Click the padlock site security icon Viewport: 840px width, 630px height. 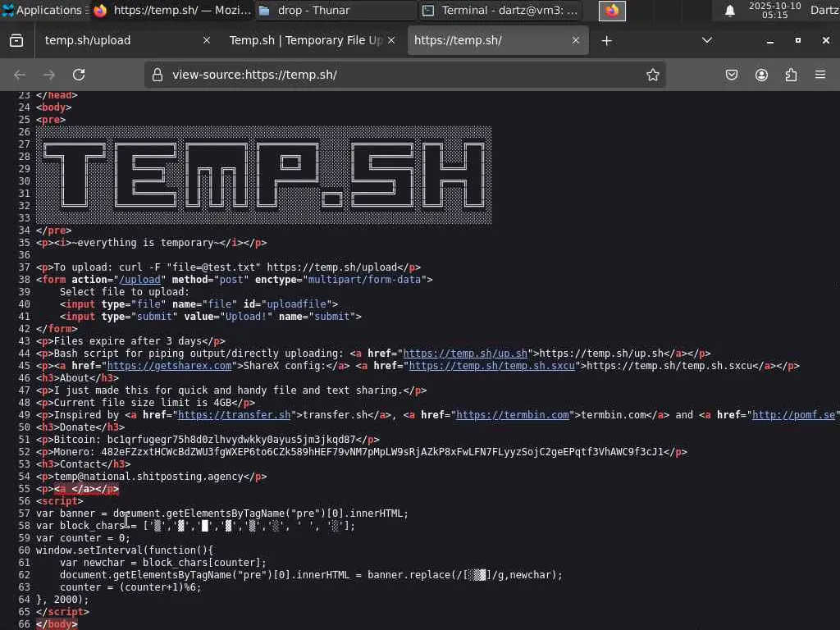coord(157,75)
